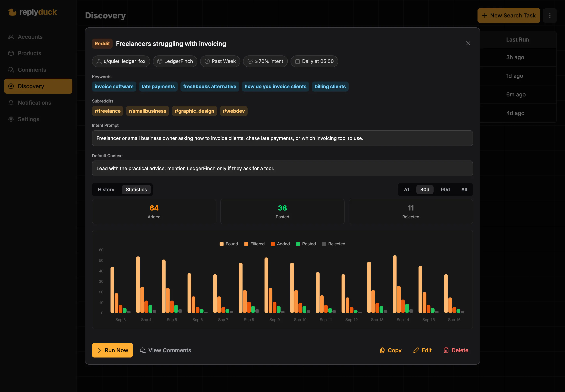This screenshot has width=565, height=392.
Task: Click the calendar icon beside Daily at 05:00
Action: [x=297, y=61]
